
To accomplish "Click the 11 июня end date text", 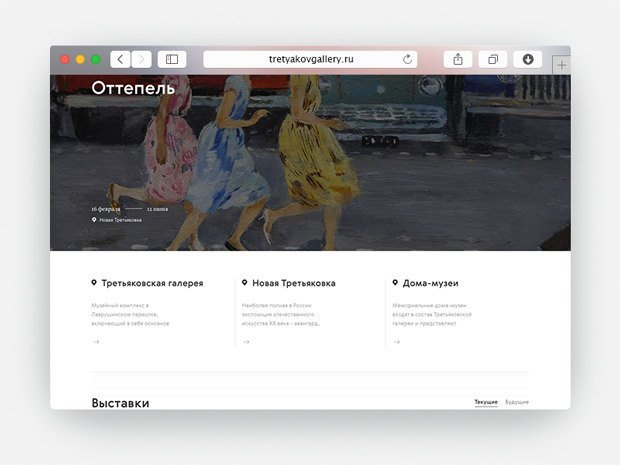I will (157, 209).
